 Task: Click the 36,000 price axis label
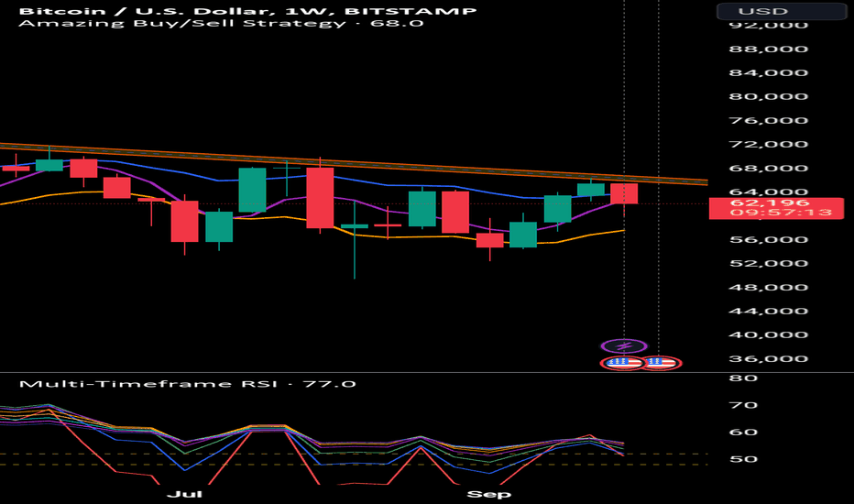(769, 358)
